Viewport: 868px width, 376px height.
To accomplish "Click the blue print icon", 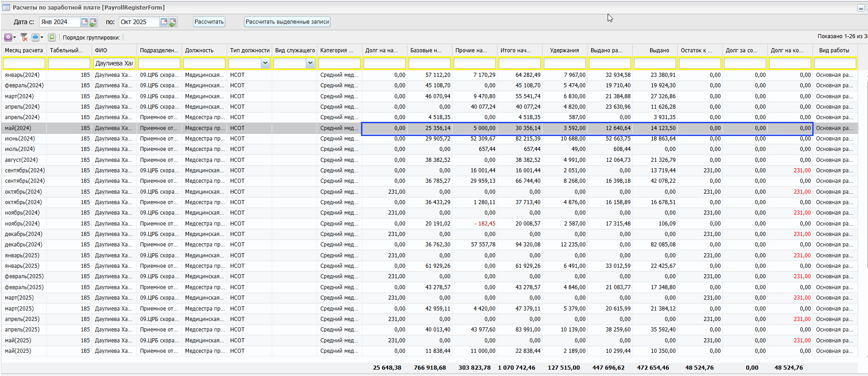I will pos(35,37).
